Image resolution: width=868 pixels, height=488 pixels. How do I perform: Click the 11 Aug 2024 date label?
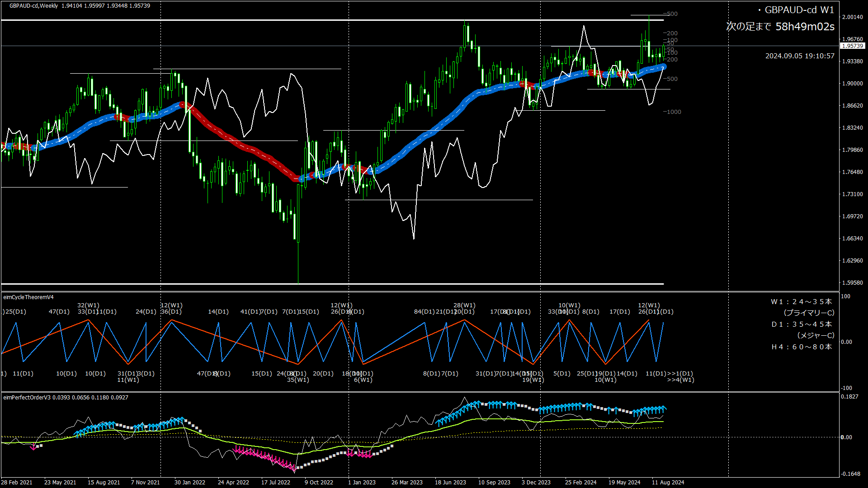tap(668, 483)
